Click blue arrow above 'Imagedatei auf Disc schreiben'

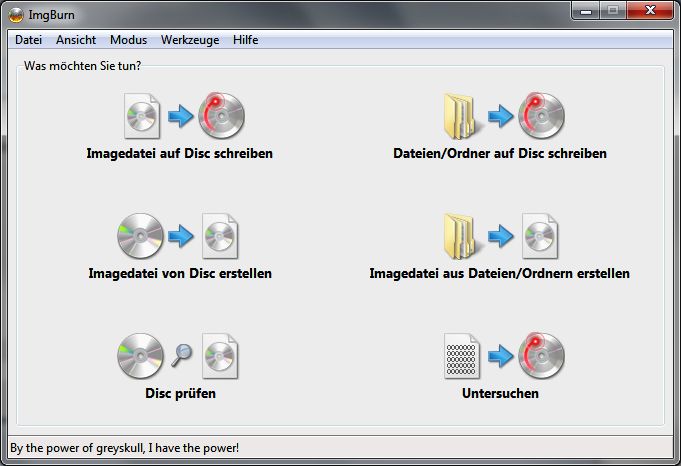point(181,116)
